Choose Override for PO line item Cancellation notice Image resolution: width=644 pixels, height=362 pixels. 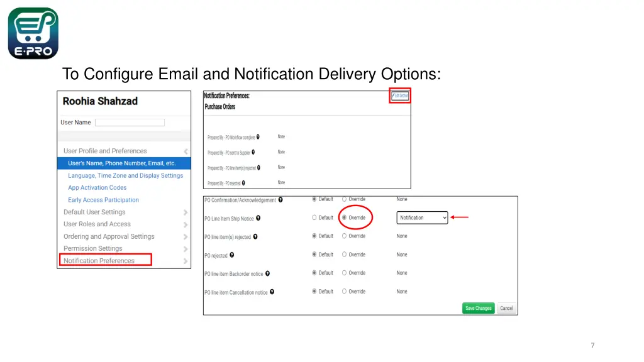click(x=344, y=292)
